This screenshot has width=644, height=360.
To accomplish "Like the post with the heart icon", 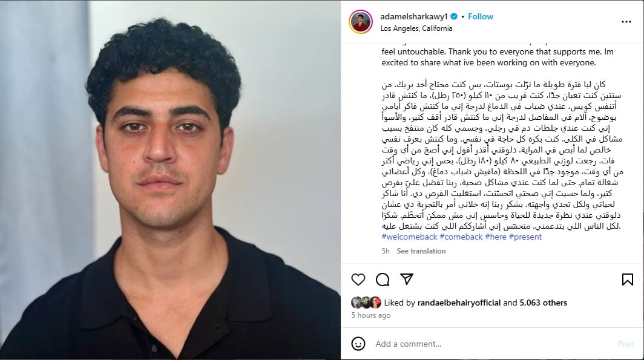I will tap(358, 280).
